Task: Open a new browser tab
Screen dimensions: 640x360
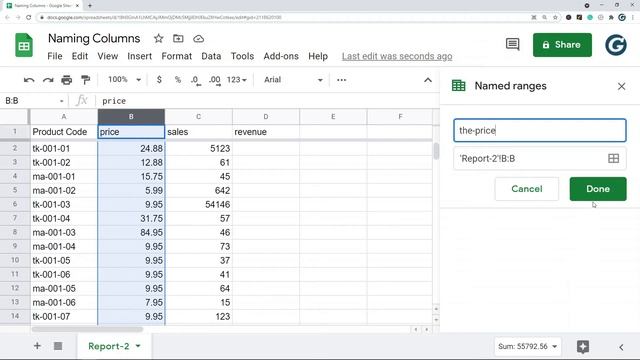Action: click(x=90, y=5)
